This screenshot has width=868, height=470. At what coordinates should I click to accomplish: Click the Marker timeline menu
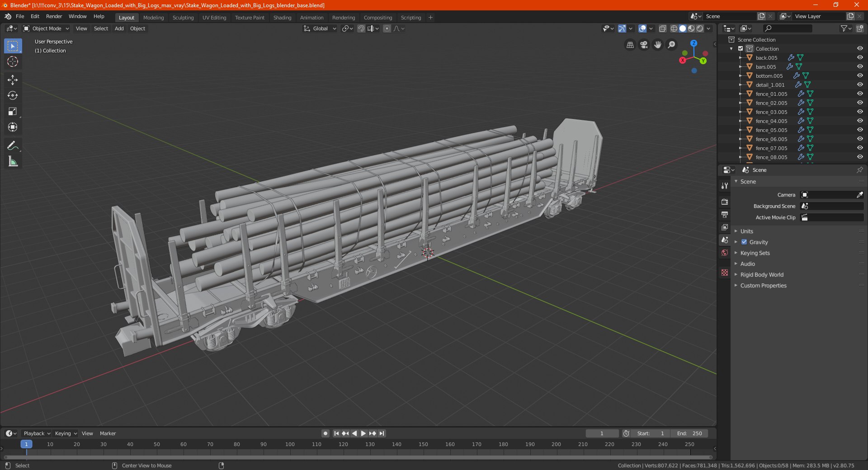[108, 433]
